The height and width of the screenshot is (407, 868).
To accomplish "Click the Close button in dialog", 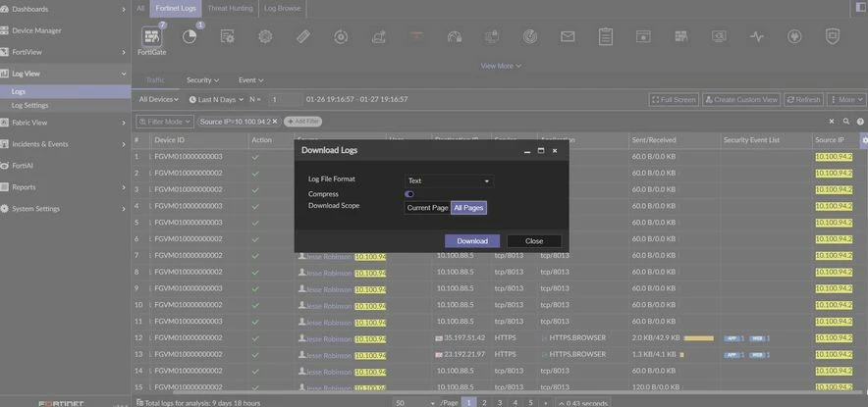I will pyautogui.click(x=534, y=241).
